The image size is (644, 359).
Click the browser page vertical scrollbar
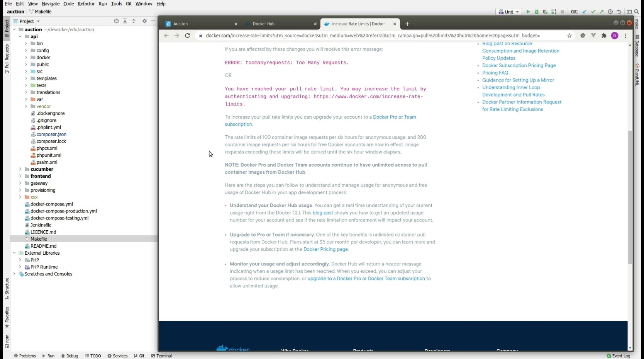[x=630, y=197]
